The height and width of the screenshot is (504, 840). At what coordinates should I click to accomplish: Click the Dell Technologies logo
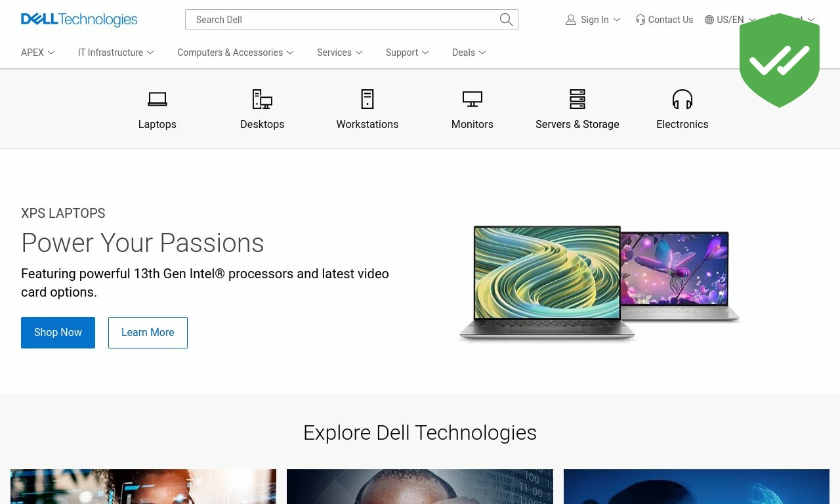pyautogui.click(x=79, y=20)
